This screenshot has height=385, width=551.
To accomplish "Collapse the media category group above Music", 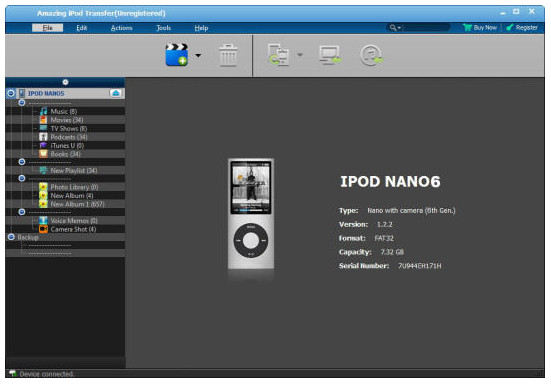I will click(22, 103).
